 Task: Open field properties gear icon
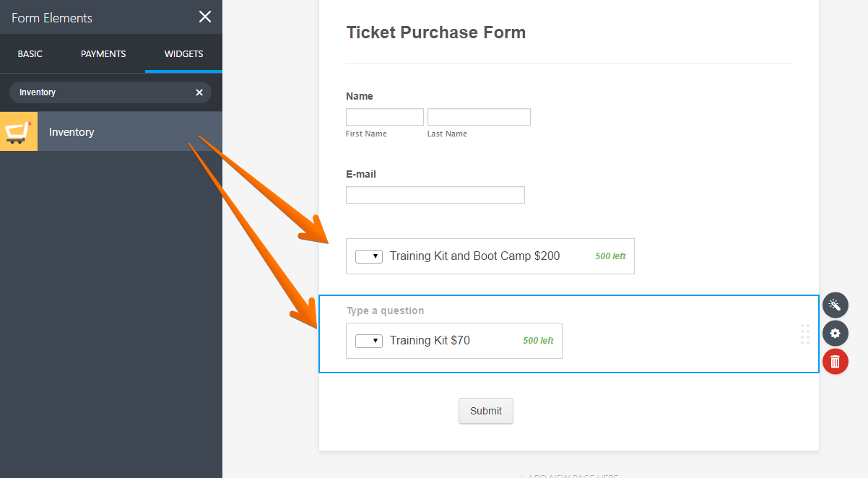835,333
